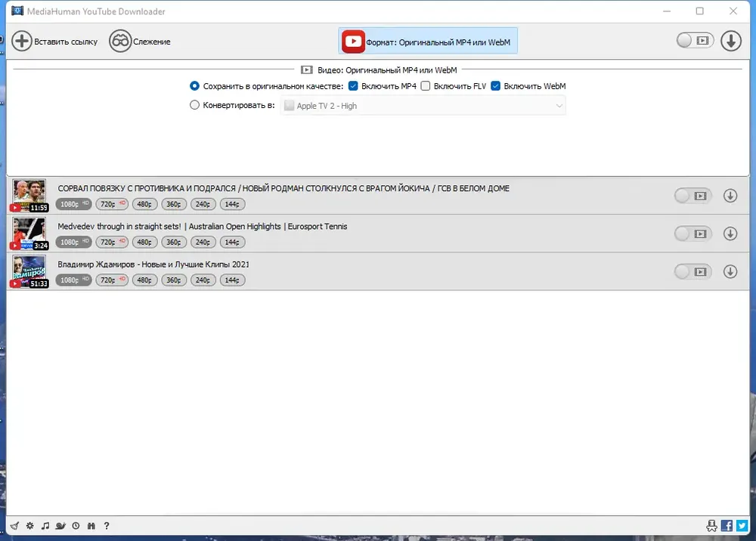This screenshot has width=756, height=541.
Task: Toggle video switch for Владимир Ждамиров item
Action: point(692,272)
